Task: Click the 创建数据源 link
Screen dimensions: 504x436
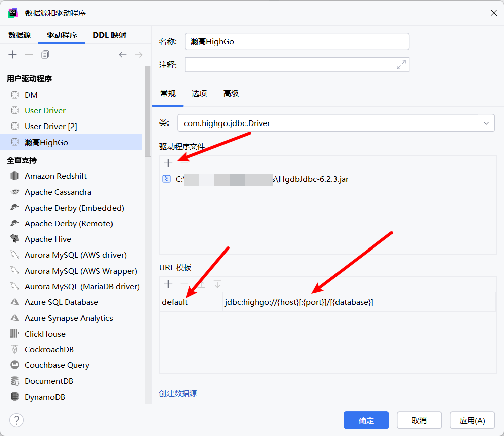Action: (x=178, y=393)
